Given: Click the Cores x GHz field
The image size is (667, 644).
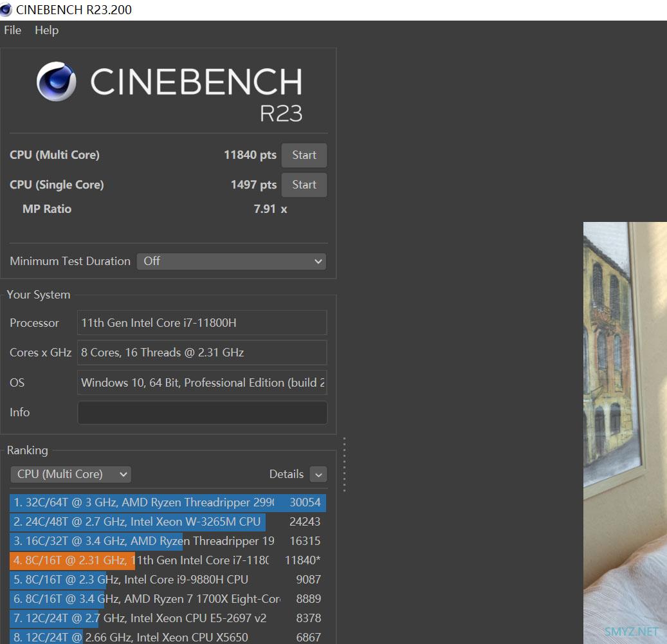Looking at the screenshot, I should tap(202, 353).
